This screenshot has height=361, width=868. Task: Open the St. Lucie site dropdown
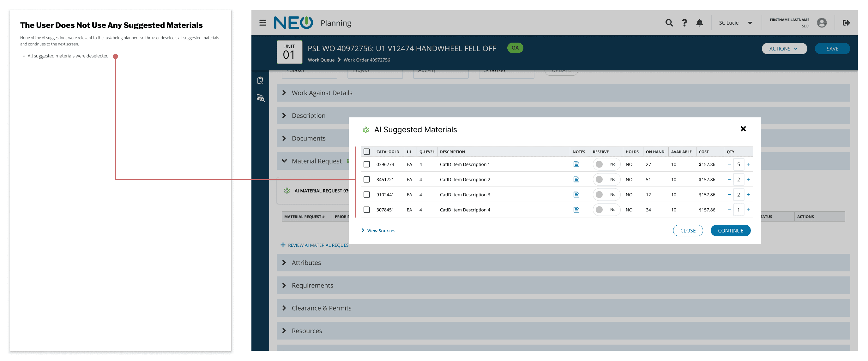tap(735, 23)
